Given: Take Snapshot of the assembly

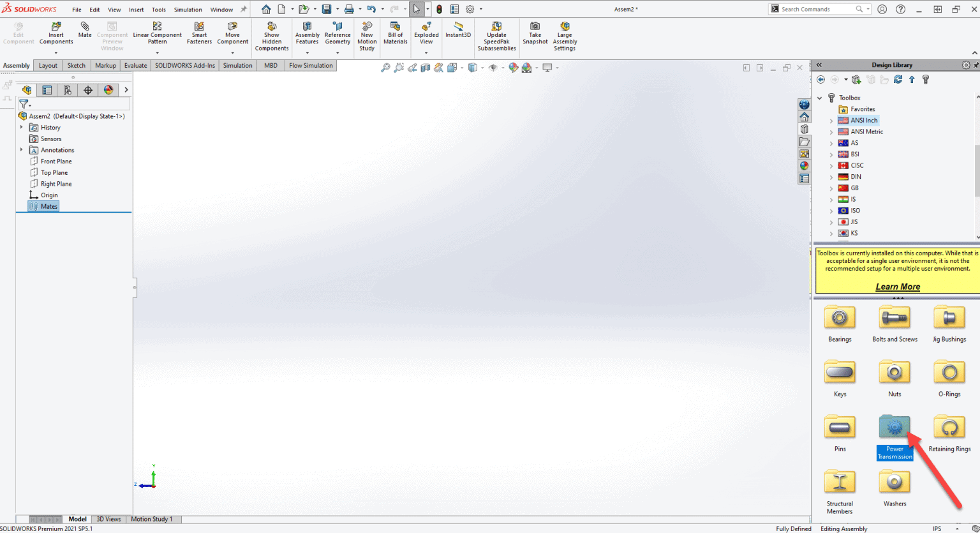Looking at the screenshot, I should 535,33.
